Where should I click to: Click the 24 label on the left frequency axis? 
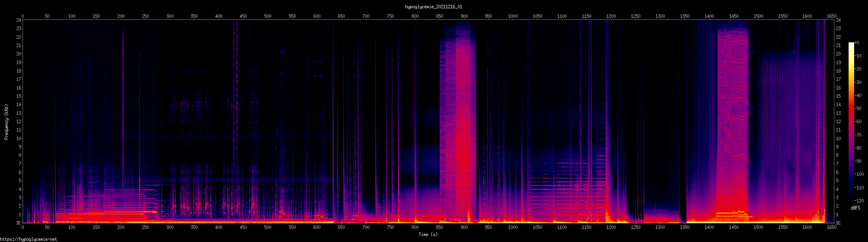click(x=19, y=20)
